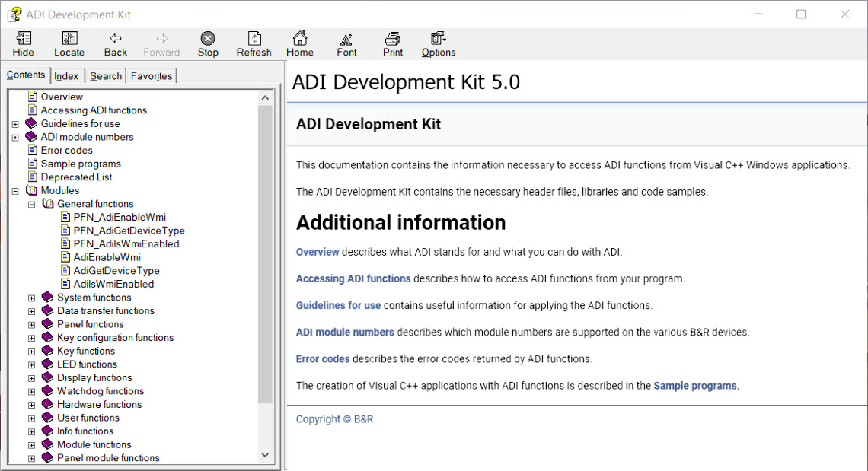Collapse the General functions node
The image size is (868, 471).
31,205
